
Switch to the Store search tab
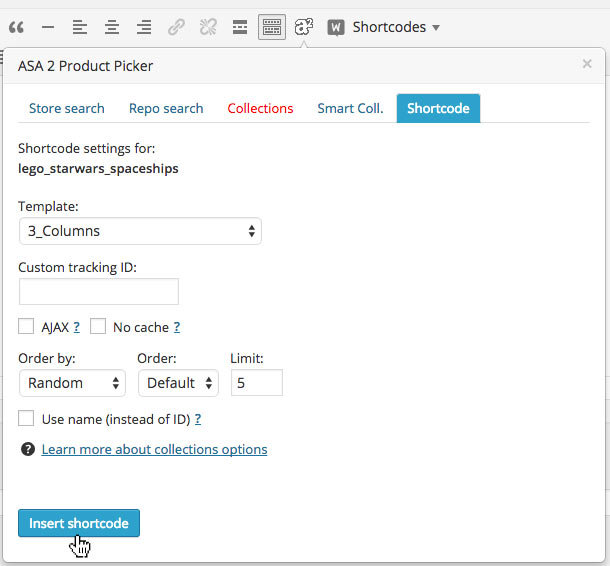click(67, 108)
